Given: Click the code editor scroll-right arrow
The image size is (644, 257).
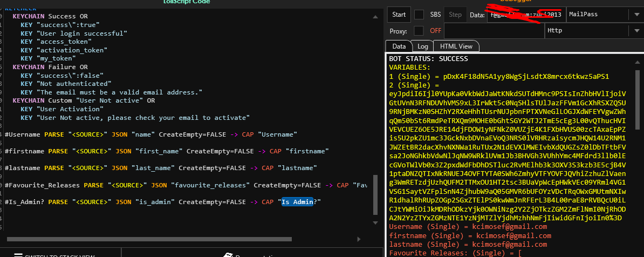Looking at the screenshot, I should click(359, 239).
